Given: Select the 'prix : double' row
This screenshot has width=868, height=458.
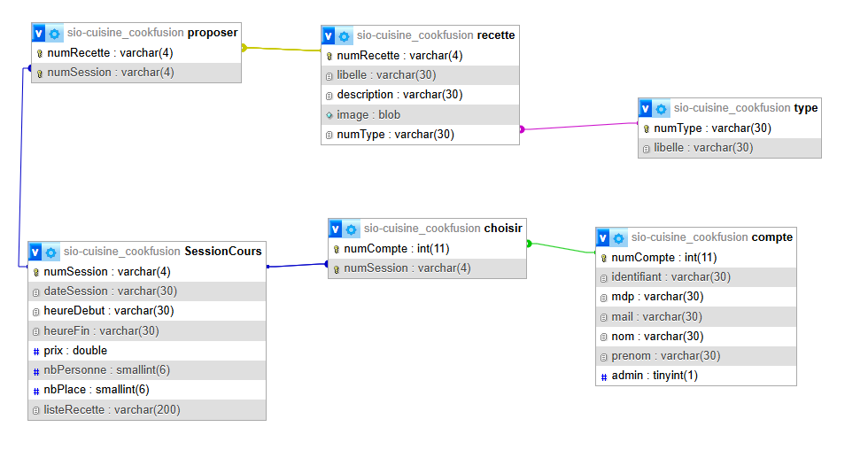Looking at the screenshot, I should 147,351.
